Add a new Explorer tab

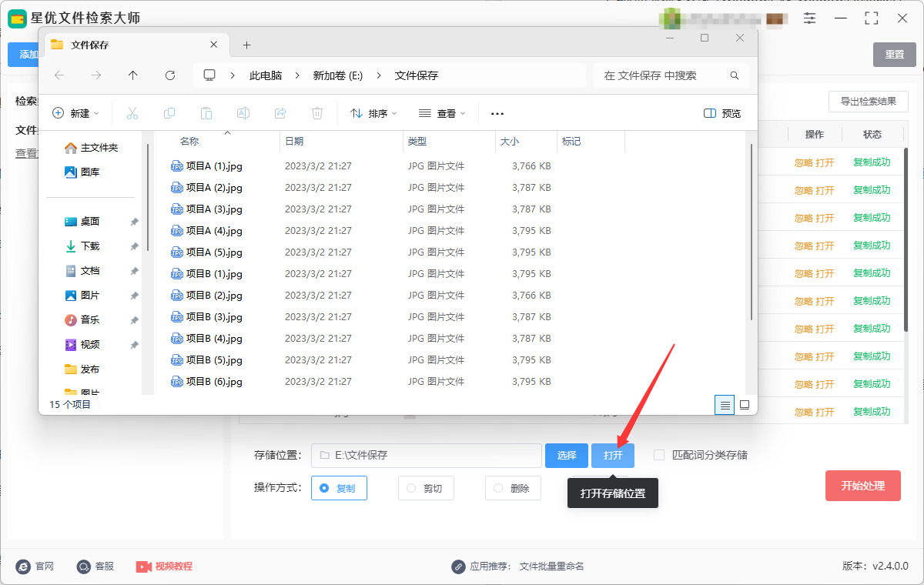point(246,45)
